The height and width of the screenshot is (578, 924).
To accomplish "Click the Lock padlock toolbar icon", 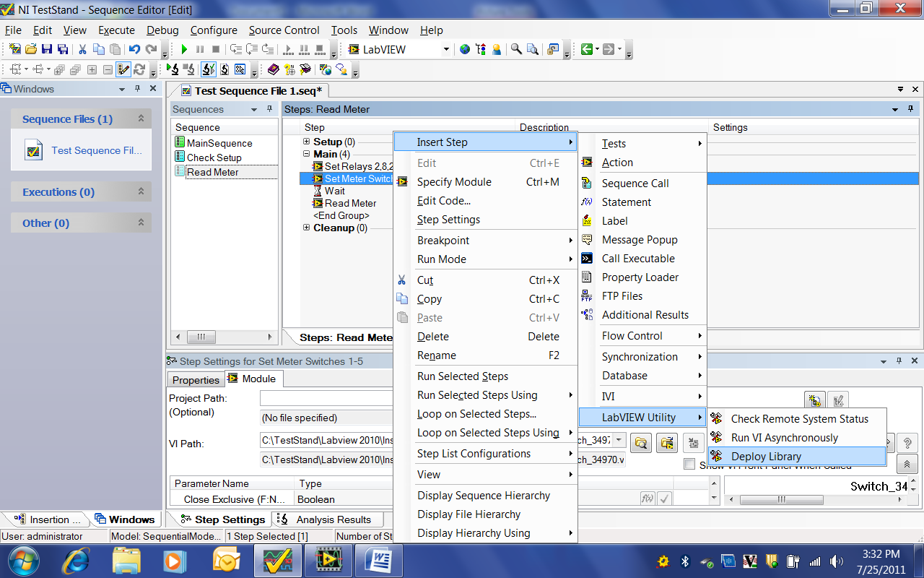I will click(553, 49).
